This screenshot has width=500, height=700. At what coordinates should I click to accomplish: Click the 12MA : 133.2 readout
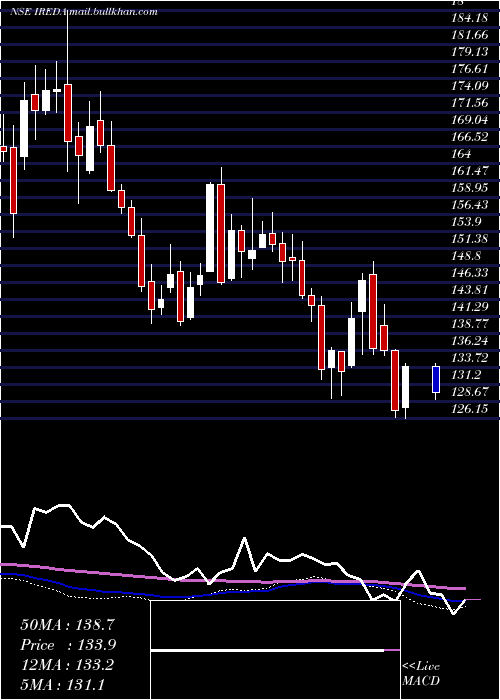[67, 665]
